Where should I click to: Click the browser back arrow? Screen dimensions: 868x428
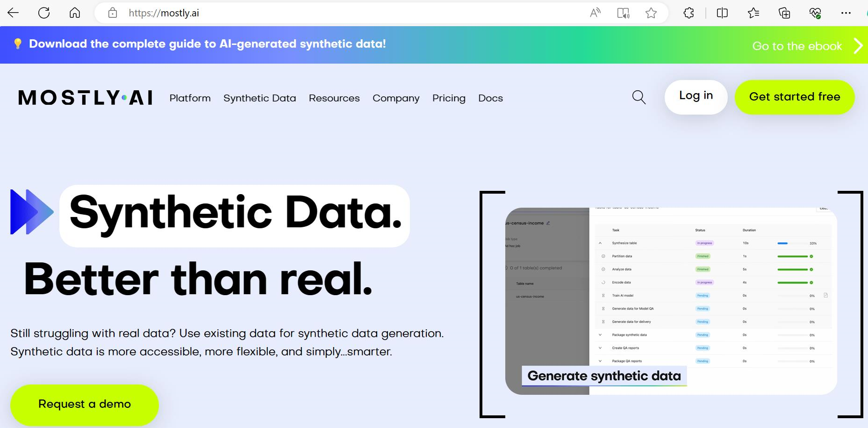pyautogui.click(x=13, y=13)
